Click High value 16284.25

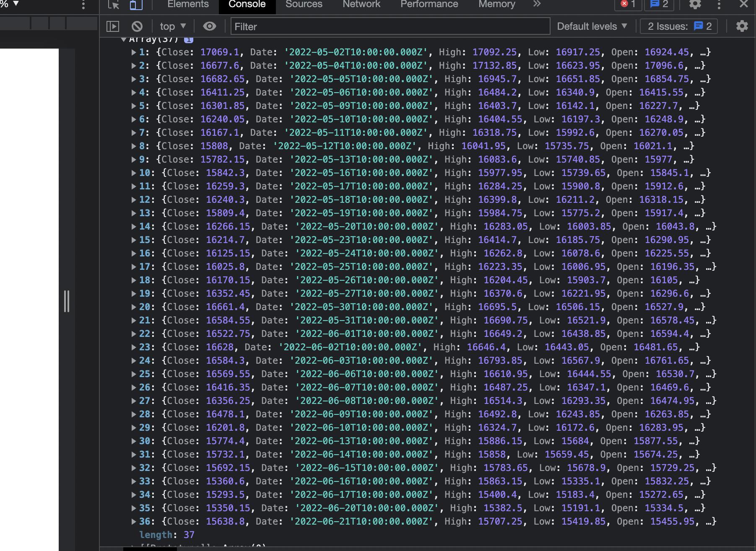point(500,186)
